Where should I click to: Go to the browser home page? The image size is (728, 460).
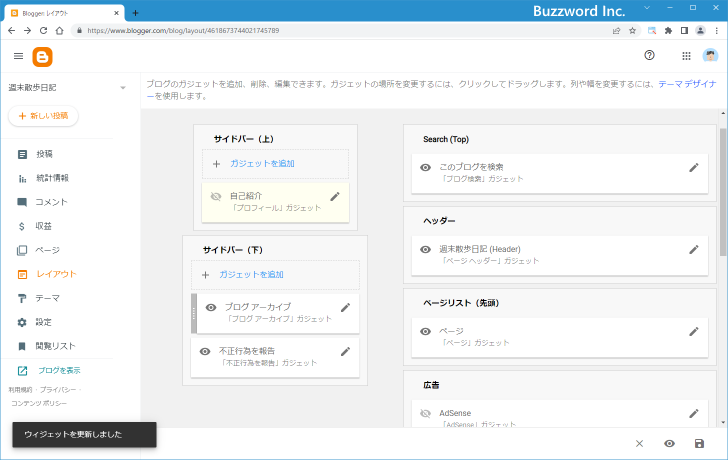(59, 31)
